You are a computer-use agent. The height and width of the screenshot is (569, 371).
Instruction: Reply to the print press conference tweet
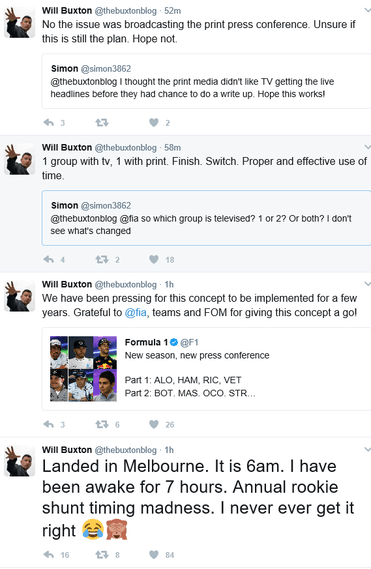point(49,123)
